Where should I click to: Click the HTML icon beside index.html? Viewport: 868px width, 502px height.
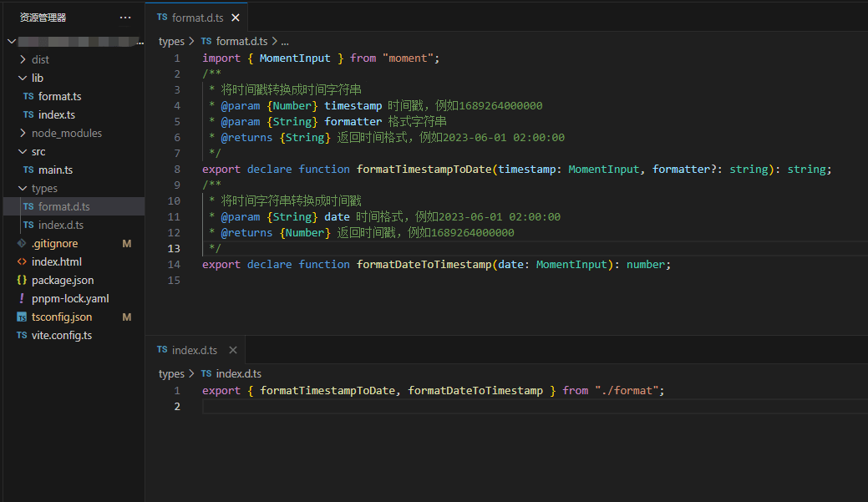pos(22,261)
